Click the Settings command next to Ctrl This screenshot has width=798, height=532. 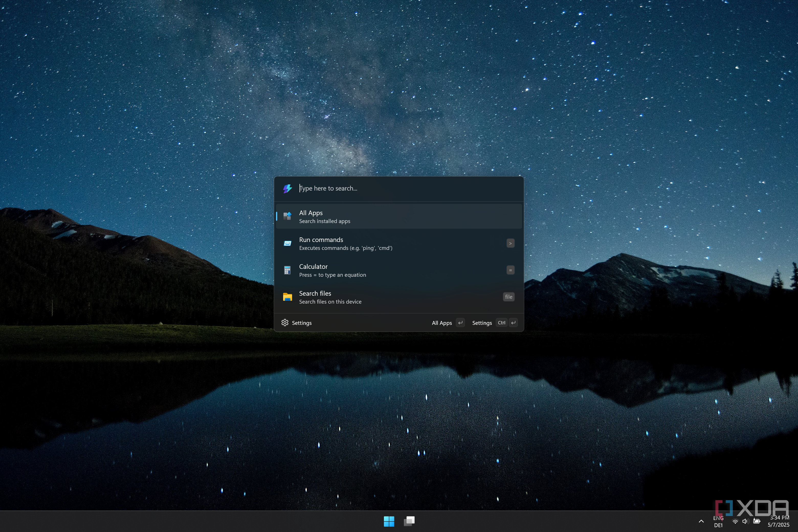[x=482, y=323]
